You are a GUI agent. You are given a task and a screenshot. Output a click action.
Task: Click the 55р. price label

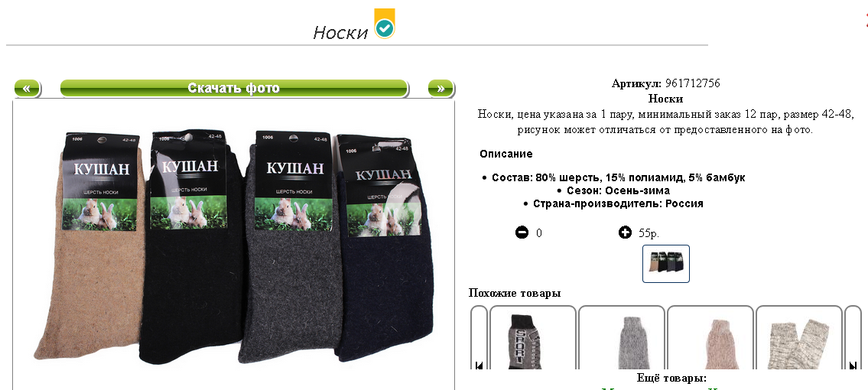coord(649,233)
